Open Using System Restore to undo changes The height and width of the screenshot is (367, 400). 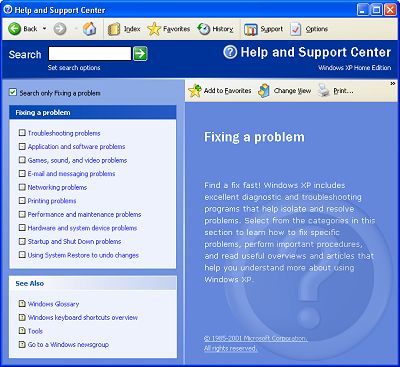(x=83, y=255)
